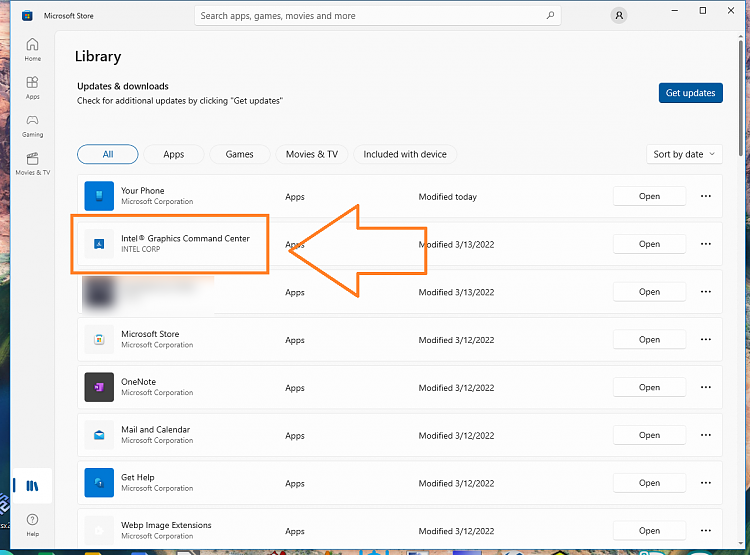Open the Apps section in sidebar
The width and height of the screenshot is (750, 555).
click(x=33, y=88)
